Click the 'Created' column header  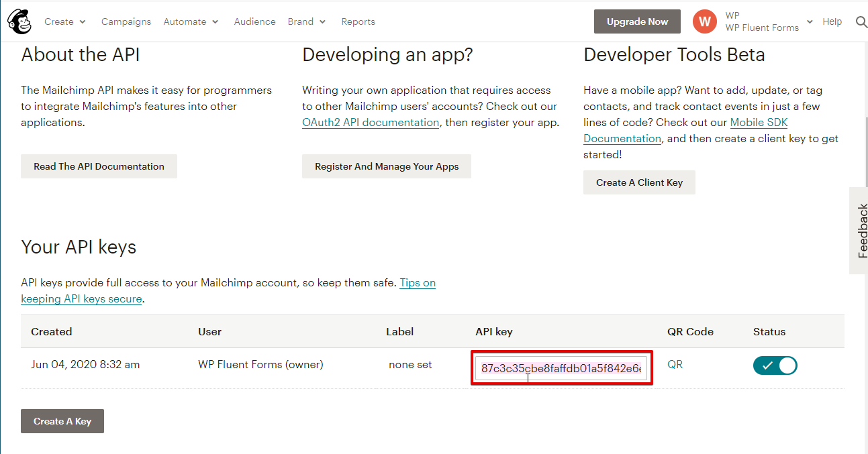[51, 331]
